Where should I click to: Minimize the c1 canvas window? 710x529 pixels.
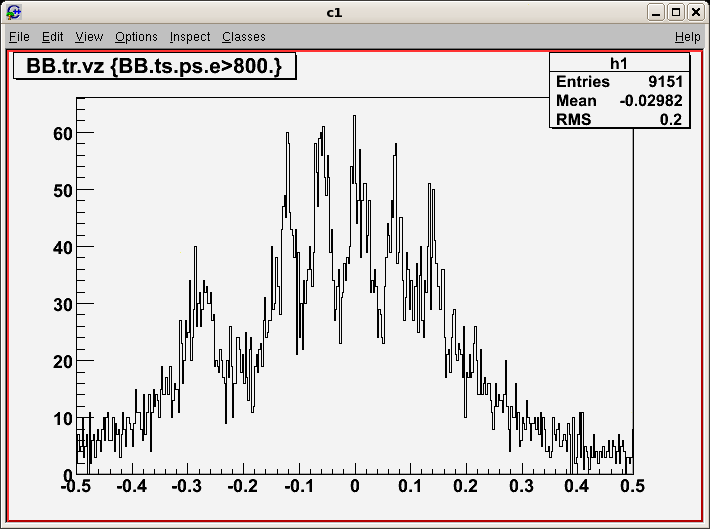655,12
